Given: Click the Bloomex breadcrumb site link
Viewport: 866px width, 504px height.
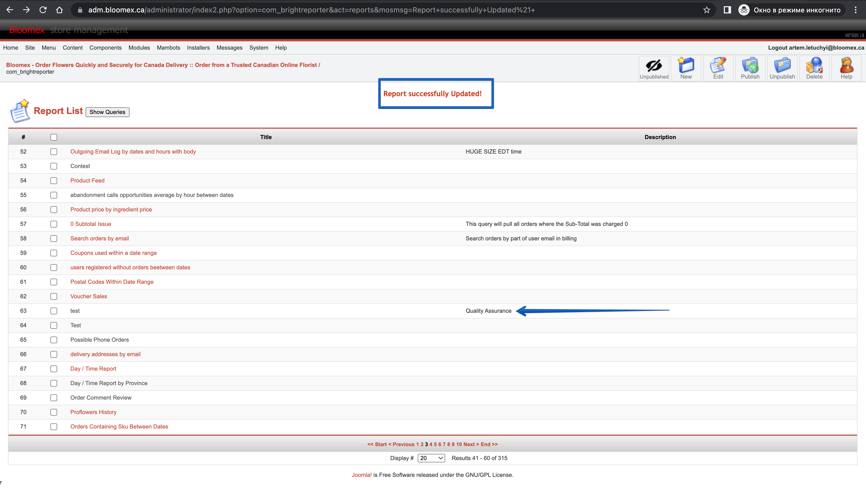Looking at the screenshot, I should (162, 65).
